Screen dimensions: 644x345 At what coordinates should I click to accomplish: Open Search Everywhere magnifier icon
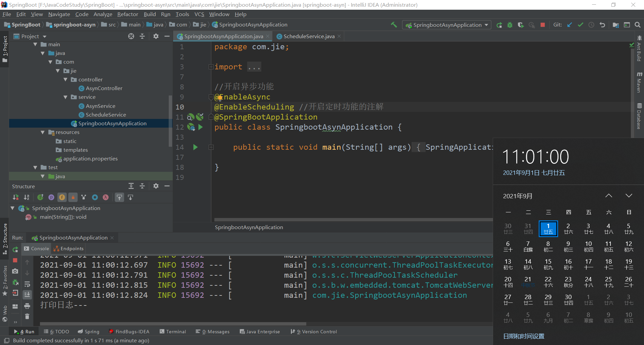pyautogui.click(x=638, y=25)
